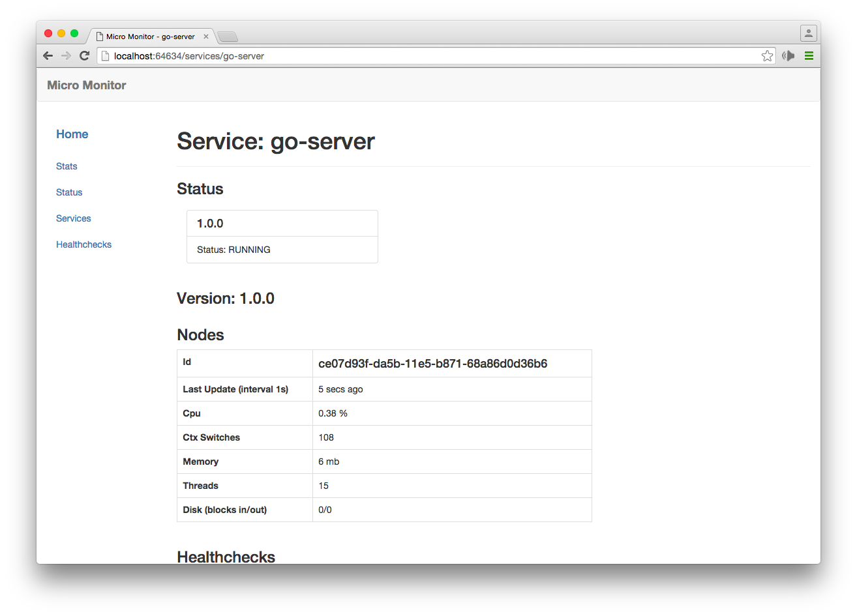The width and height of the screenshot is (857, 616).
Task: Click the red close window button
Action: 48,33
